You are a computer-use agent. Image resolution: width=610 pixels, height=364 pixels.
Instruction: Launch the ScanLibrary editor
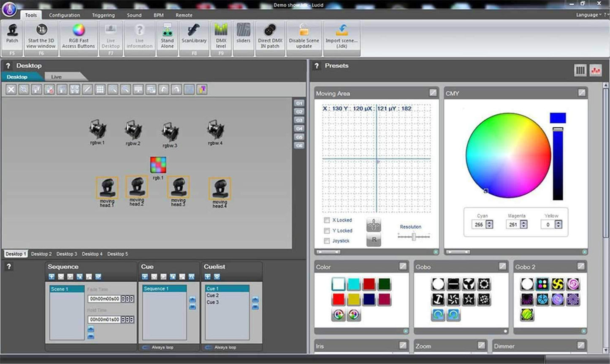194,36
